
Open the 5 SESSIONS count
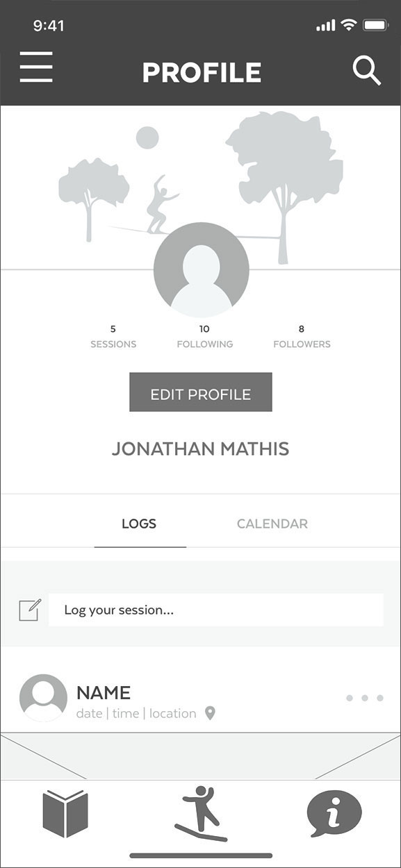113,336
